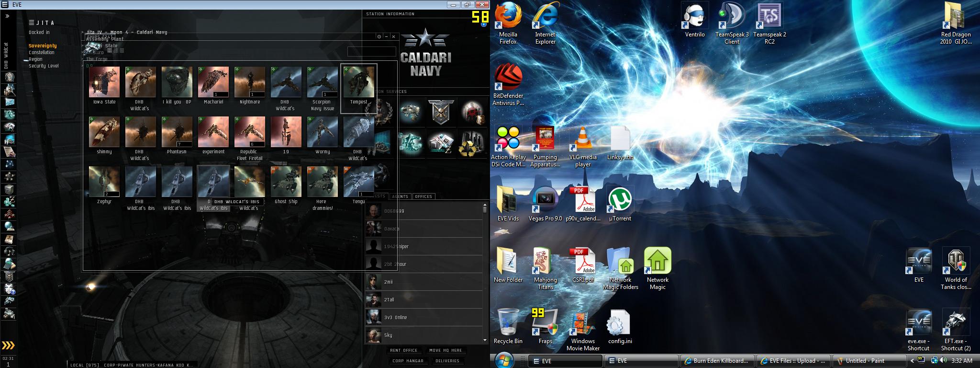This screenshot has height=368, width=980.
Task: Click the guest list scrollbar thumb
Action: (485, 209)
